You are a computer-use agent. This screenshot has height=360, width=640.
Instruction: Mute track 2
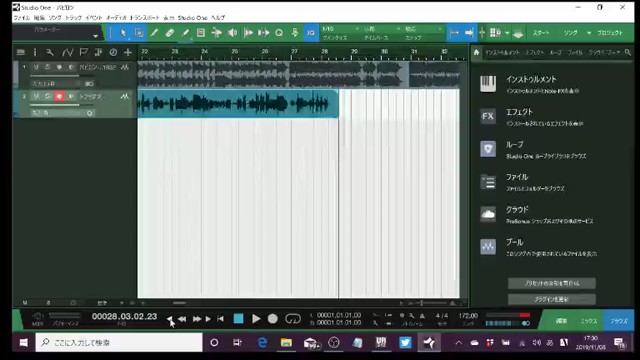click(x=36, y=96)
